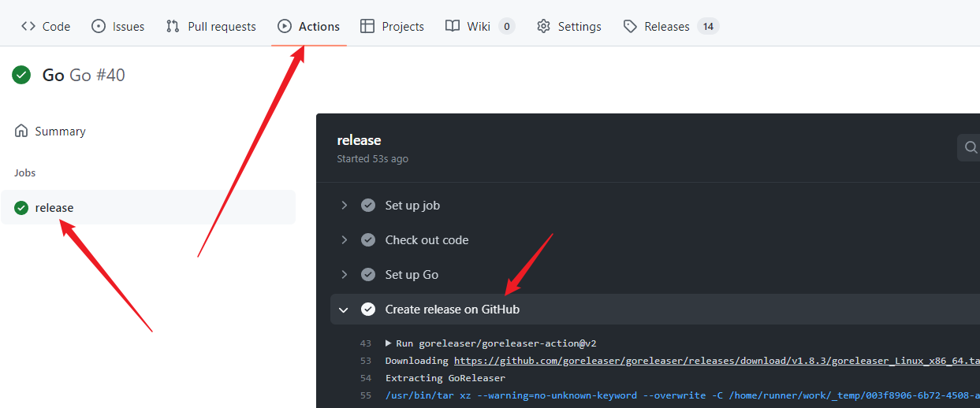Click the Settings gear icon

[544, 26]
